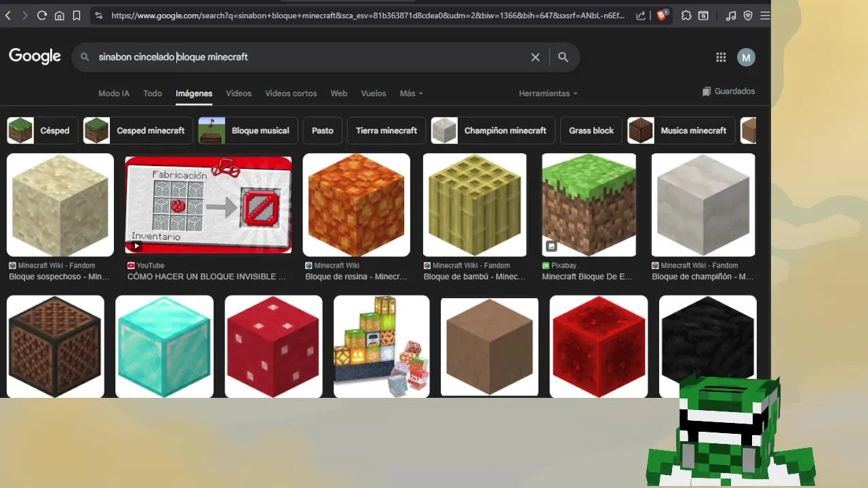Expand the Herramientas dropdown

click(548, 94)
